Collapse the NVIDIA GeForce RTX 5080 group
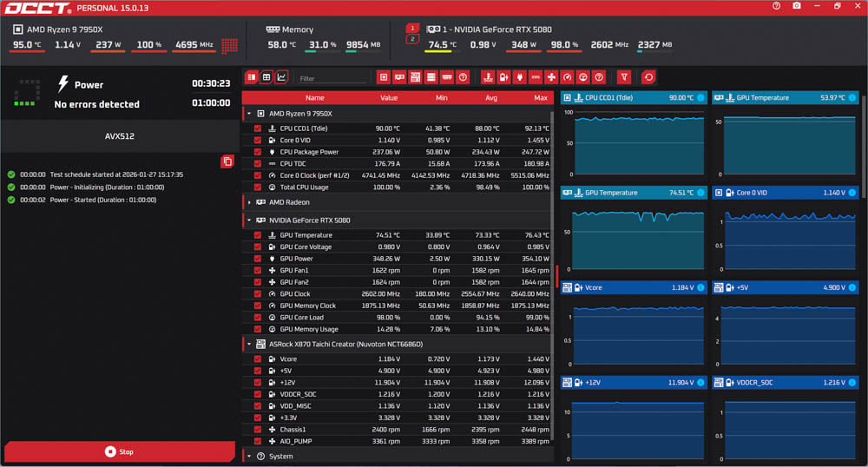The width and height of the screenshot is (868, 467). pos(249,220)
